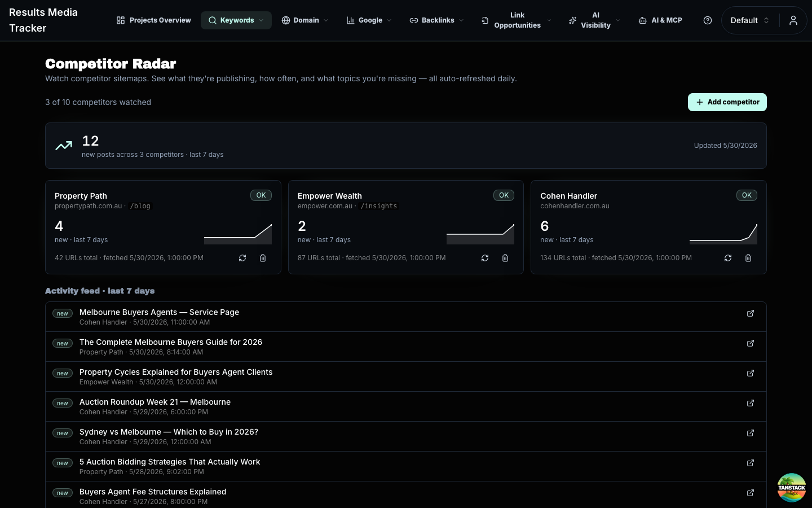Click the Cohen Handler card title
The width and height of the screenshot is (812, 508).
(x=569, y=196)
